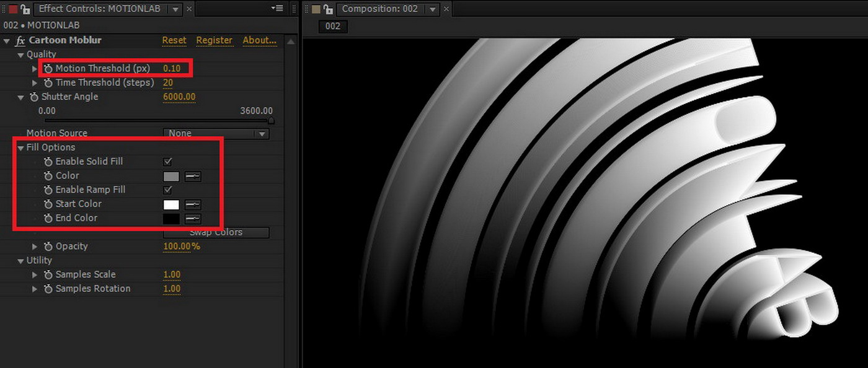Switch to the Composition: 002 tab
868x368 pixels.
[x=380, y=9]
